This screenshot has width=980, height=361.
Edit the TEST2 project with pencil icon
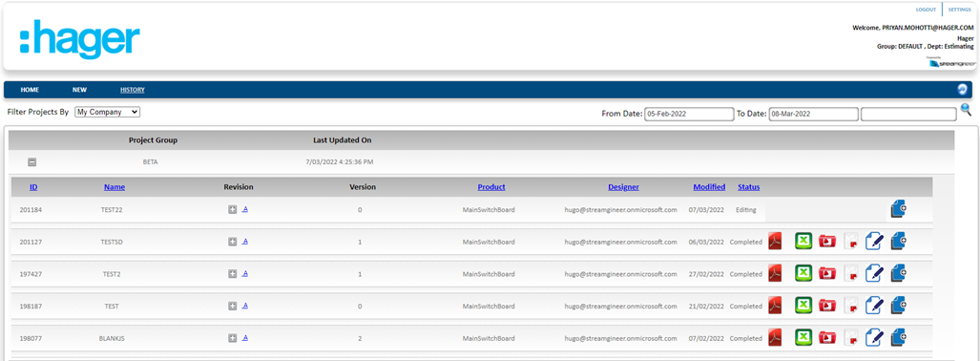tap(874, 273)
